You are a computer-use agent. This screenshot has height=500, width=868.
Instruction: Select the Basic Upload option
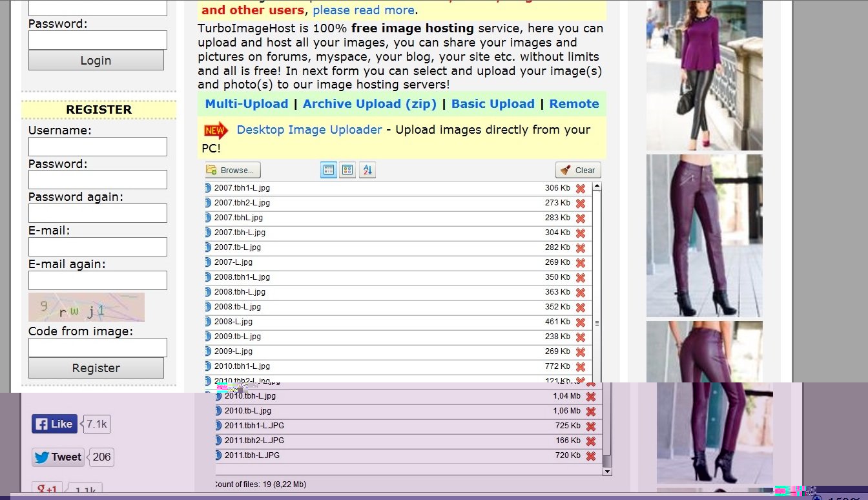[x=493, y=104]
